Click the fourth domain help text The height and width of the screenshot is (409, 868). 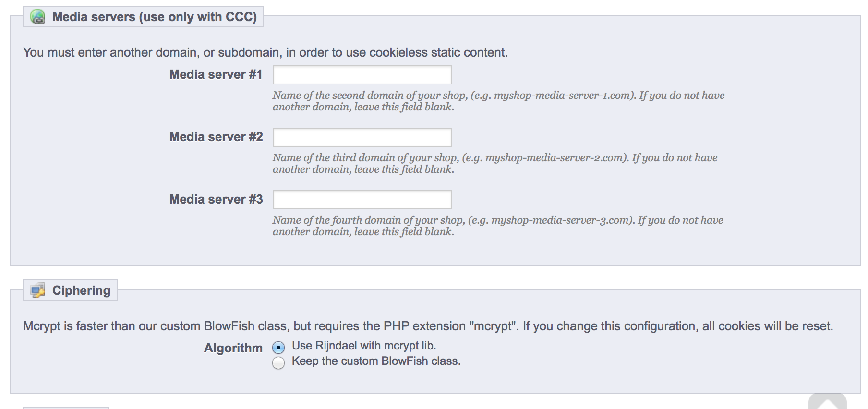point(497,226)
